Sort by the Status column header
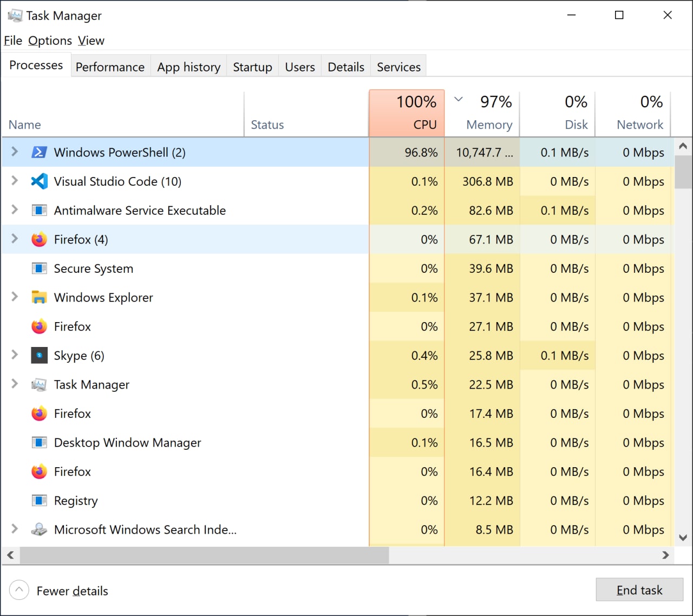The image size is (693, 616). coord(306,113)
